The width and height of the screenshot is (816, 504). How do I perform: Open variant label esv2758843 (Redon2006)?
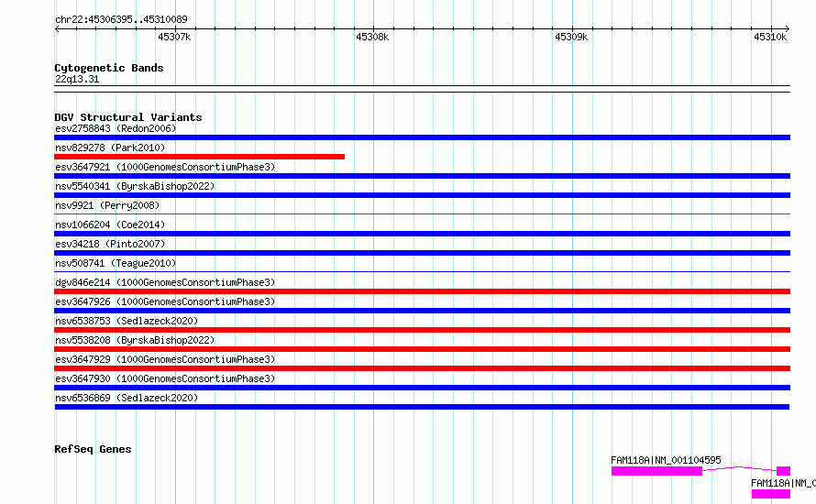[116, 128]
